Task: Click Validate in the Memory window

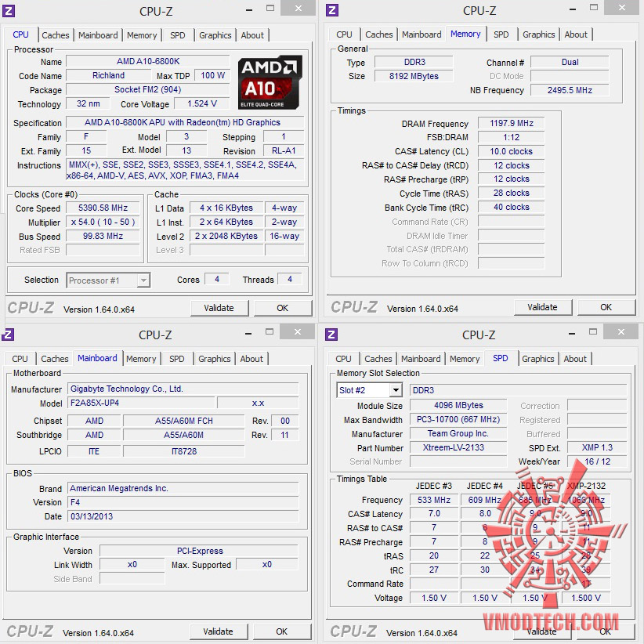Action: 543,307
